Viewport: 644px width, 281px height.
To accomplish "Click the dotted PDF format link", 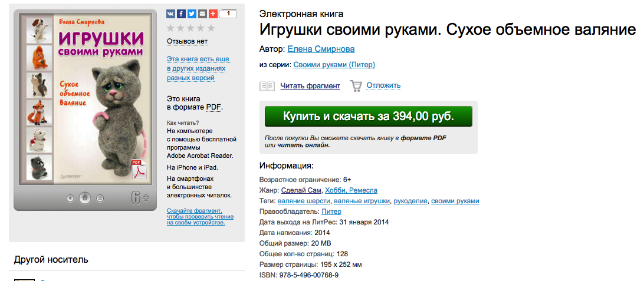I will pos(213,107).
